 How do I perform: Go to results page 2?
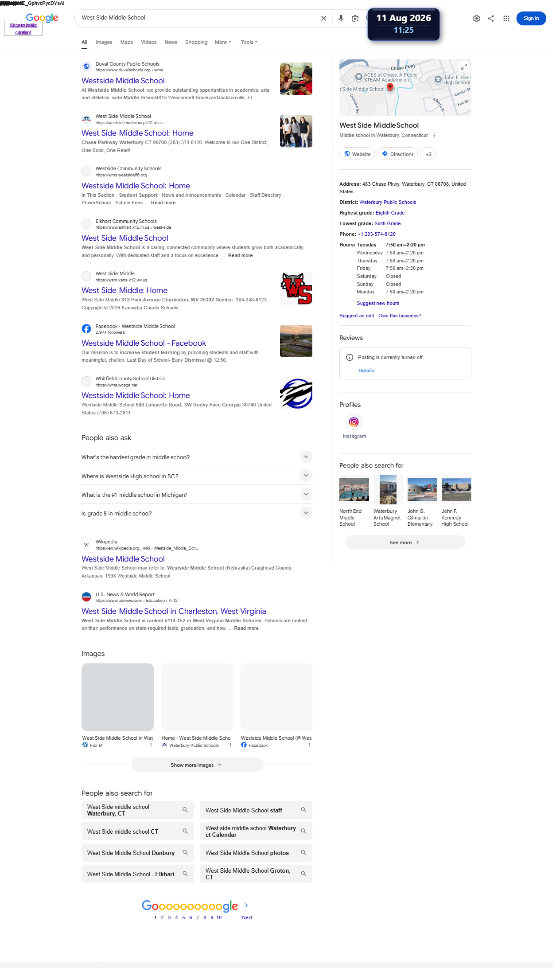162,917
